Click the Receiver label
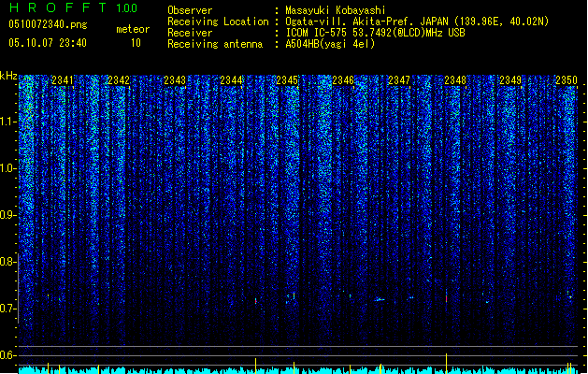Viewport: 588px width, 374px height. tap(190, 33)
